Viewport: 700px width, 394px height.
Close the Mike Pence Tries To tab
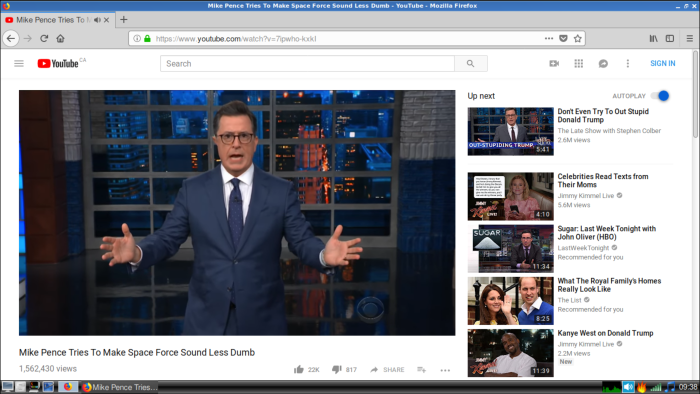106,20
